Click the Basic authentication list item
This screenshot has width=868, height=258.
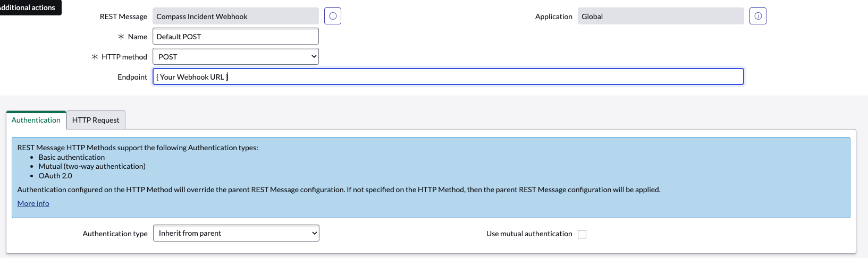coord(72,157)
